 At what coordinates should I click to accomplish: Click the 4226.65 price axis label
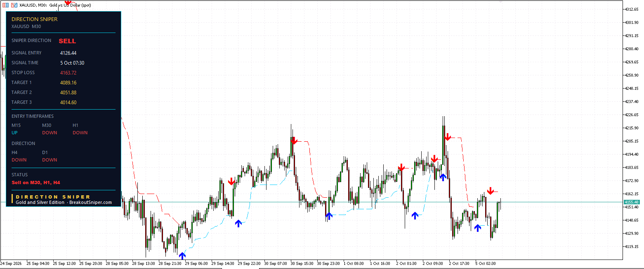coord(632,115)
